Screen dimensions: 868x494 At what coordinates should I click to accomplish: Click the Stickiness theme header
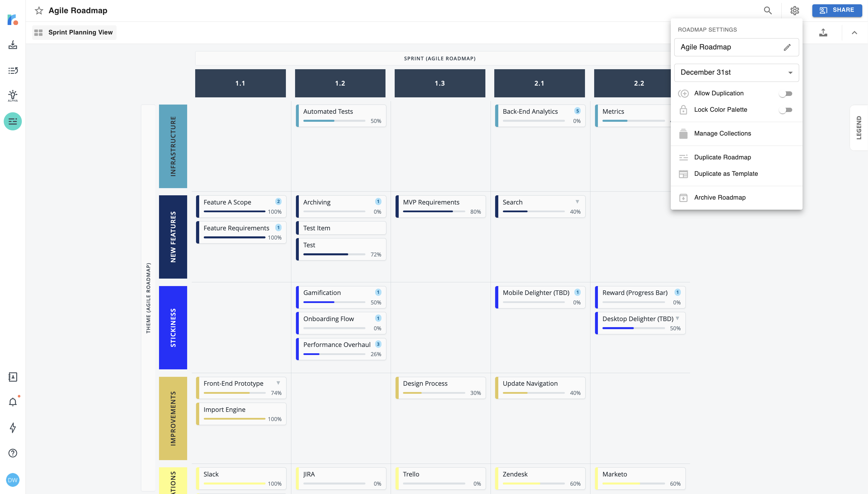coord(173,327)
